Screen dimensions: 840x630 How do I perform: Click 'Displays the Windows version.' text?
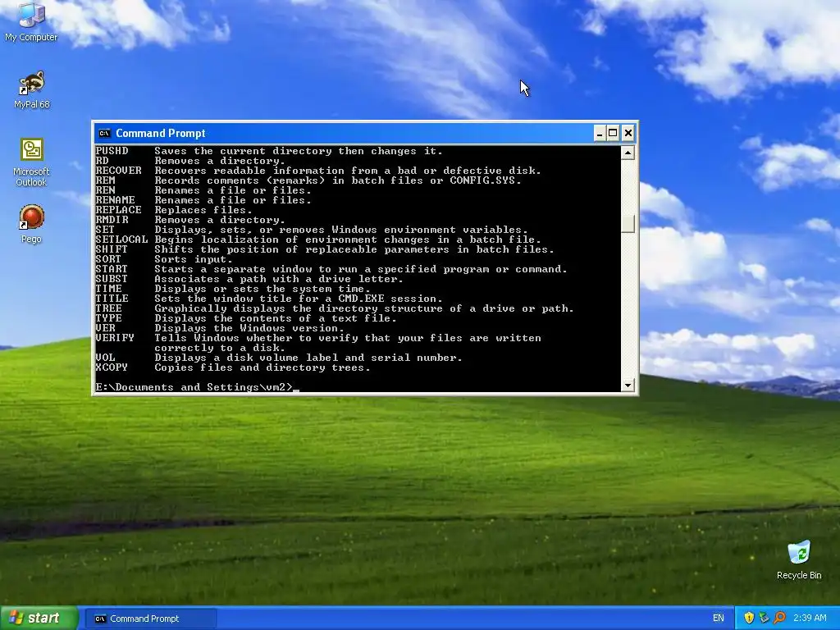(249, 328)
